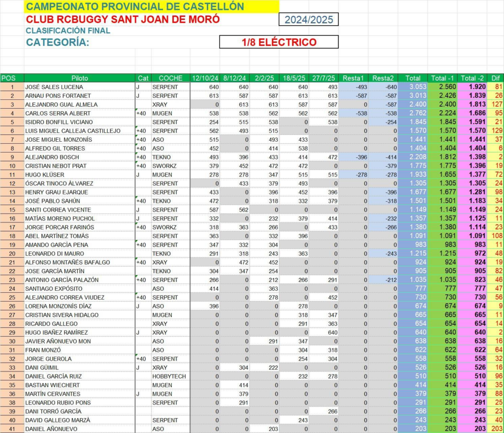Select the "27/7/25" race date header
This screenshot has width=504, height=433.
(x=323, y=78)
